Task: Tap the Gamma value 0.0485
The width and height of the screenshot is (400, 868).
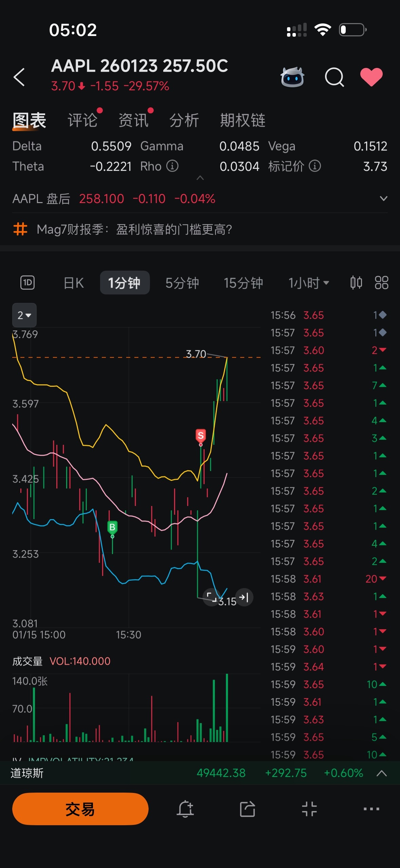Action: (240, 146)
